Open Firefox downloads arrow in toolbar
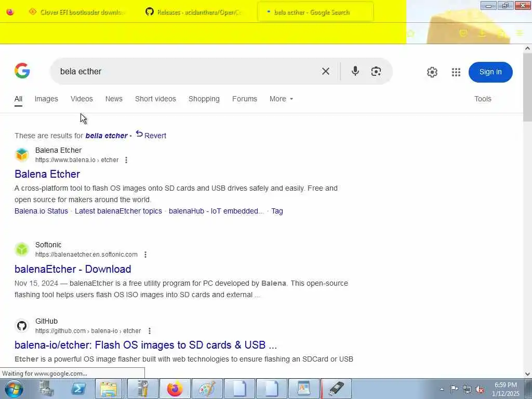 (x=482, y=33)
